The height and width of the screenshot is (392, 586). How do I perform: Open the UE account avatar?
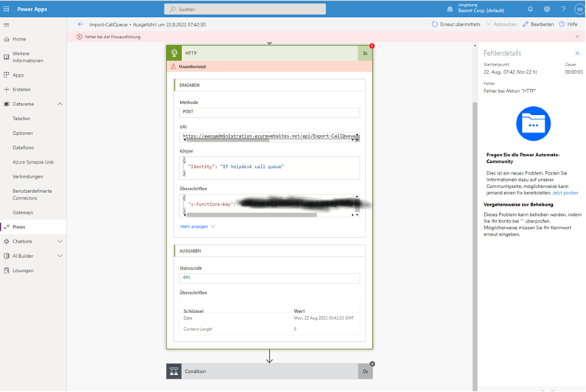pos(579,10)
